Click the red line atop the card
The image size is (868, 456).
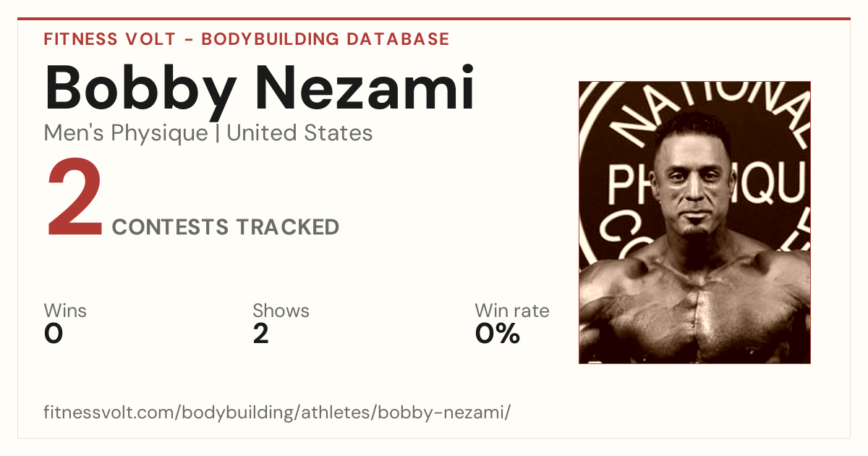[x=434, y=19]
